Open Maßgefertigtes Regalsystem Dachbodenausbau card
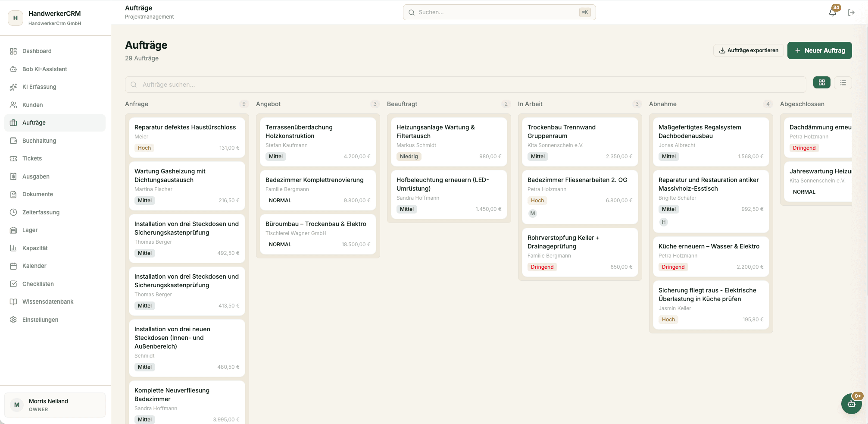 coord(711,142)
